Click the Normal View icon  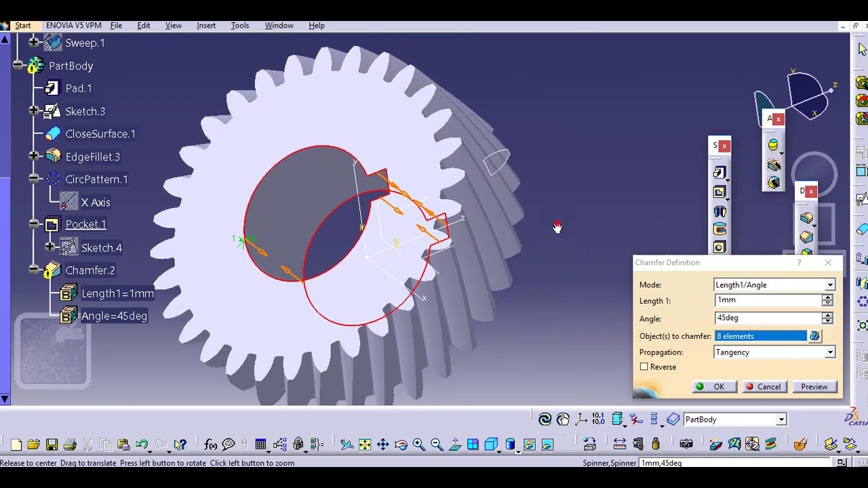tap(455, 445)
